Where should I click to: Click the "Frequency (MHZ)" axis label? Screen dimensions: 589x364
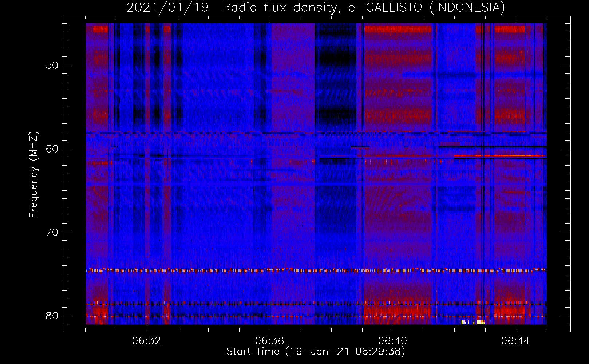[x=33, y=174]
